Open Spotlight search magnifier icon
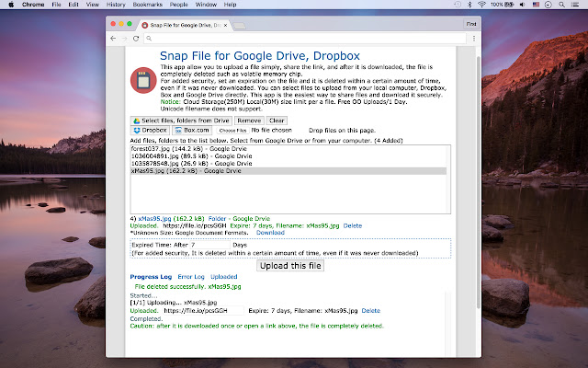 (x=561, y=5)
